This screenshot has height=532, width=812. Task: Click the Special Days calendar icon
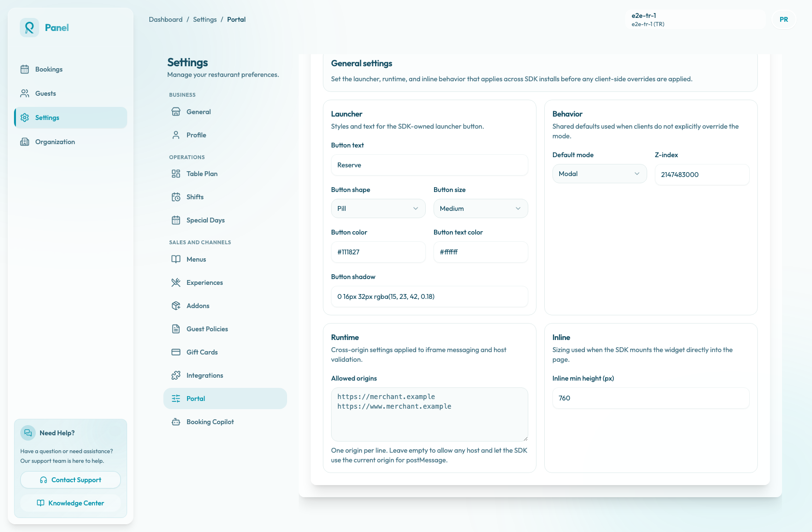point(176,220)
